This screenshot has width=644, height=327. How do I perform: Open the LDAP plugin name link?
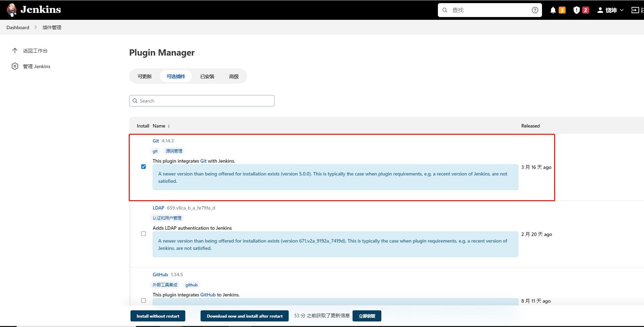tap(158, 208)
